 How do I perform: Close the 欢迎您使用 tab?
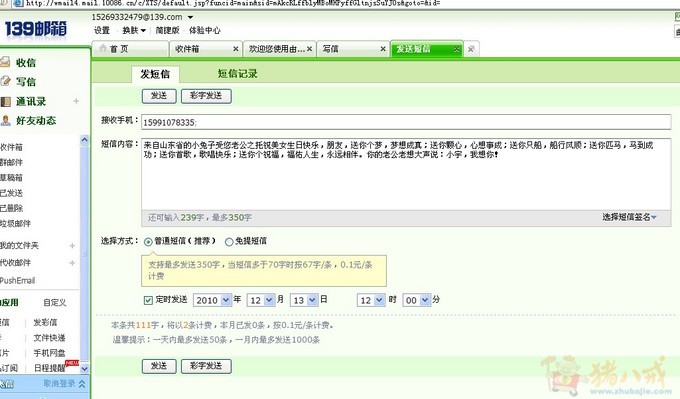click(309, 49)
